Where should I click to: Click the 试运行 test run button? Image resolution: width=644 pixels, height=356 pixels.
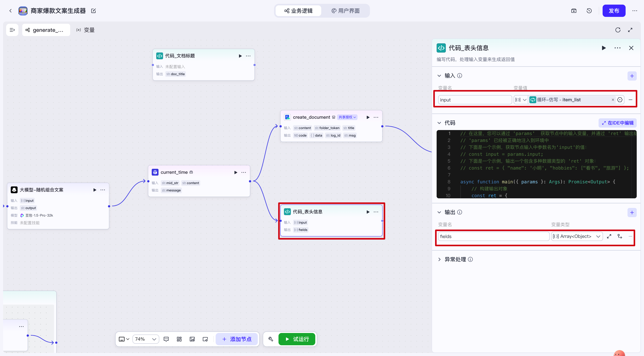[297, 339]
